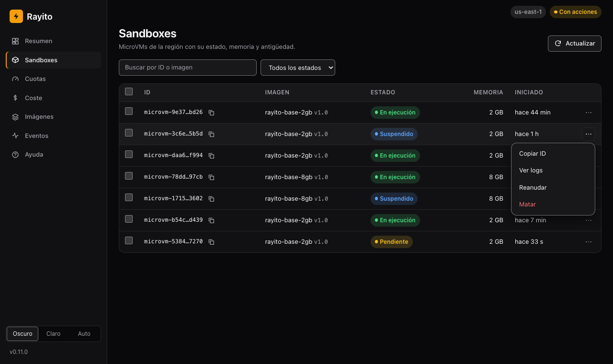Click the Actualizar refresh button

tap(575, 43)
